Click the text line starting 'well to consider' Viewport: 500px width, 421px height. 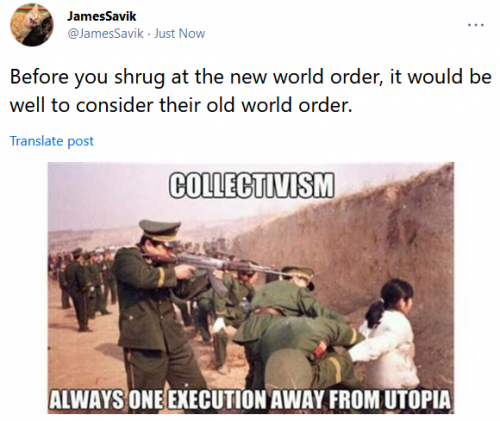click(181, 105)
